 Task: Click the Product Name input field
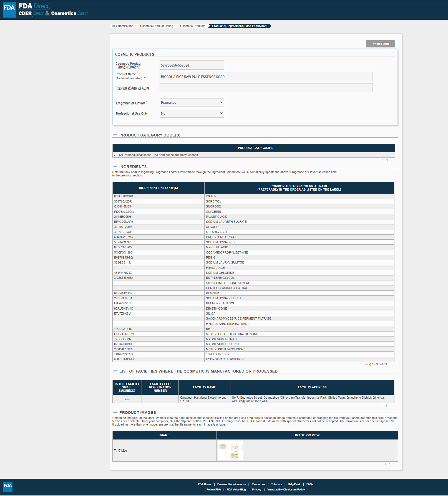pyautogui.click(x=266, y=77)
